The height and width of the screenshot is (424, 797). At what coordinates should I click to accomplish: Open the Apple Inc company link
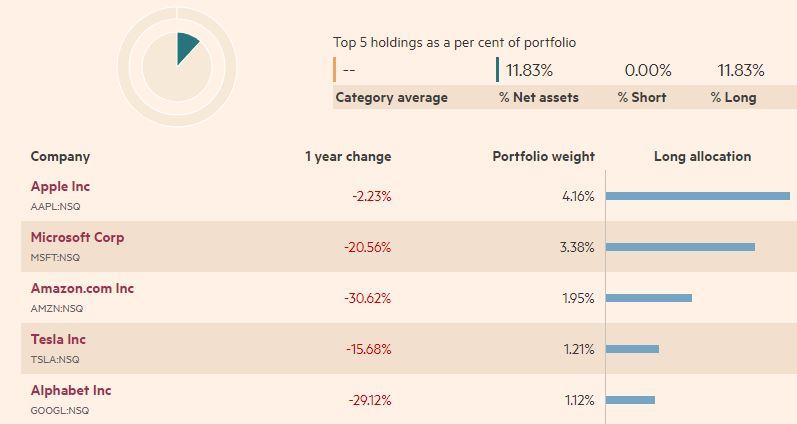(x=60, y=187)
